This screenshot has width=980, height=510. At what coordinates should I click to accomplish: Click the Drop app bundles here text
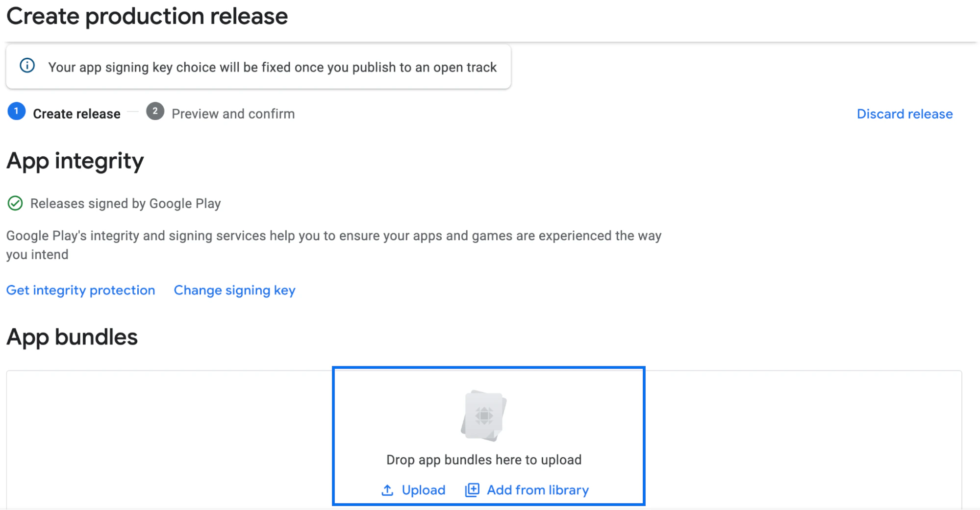[x=484, y=460]
